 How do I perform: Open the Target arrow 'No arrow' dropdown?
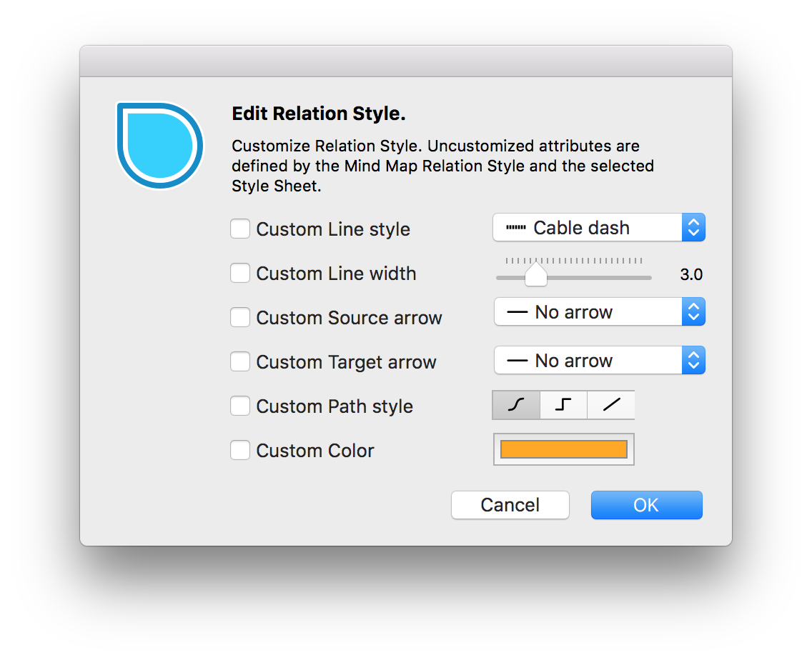pyautogui.click(x=599, y=361)
